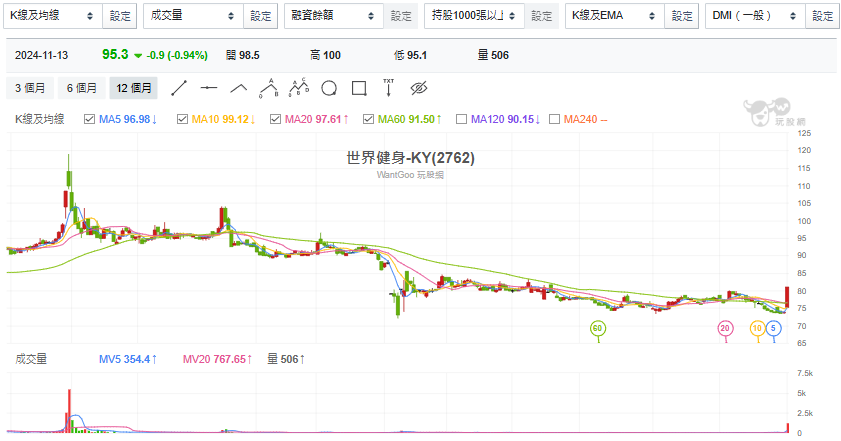
Task: Click the 成交量 panel label
Action: click(31, 359)
